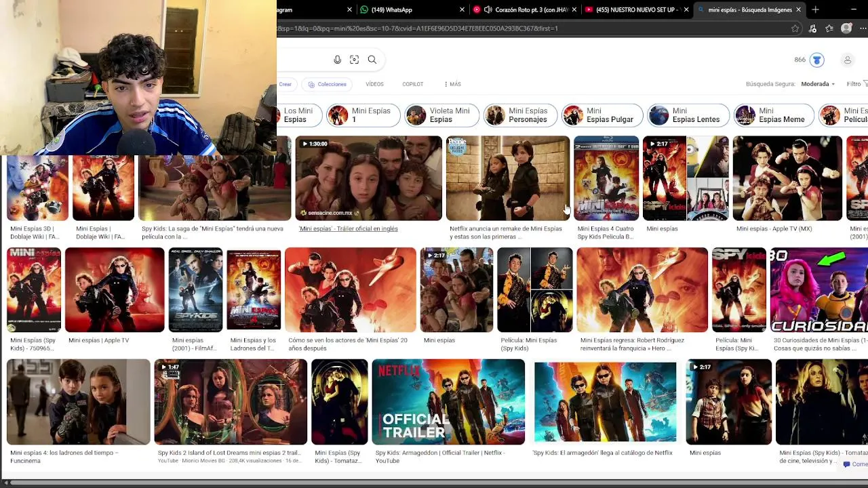Open the Mini Espías regresa Robert Rodríguez image

click(642, 290)
